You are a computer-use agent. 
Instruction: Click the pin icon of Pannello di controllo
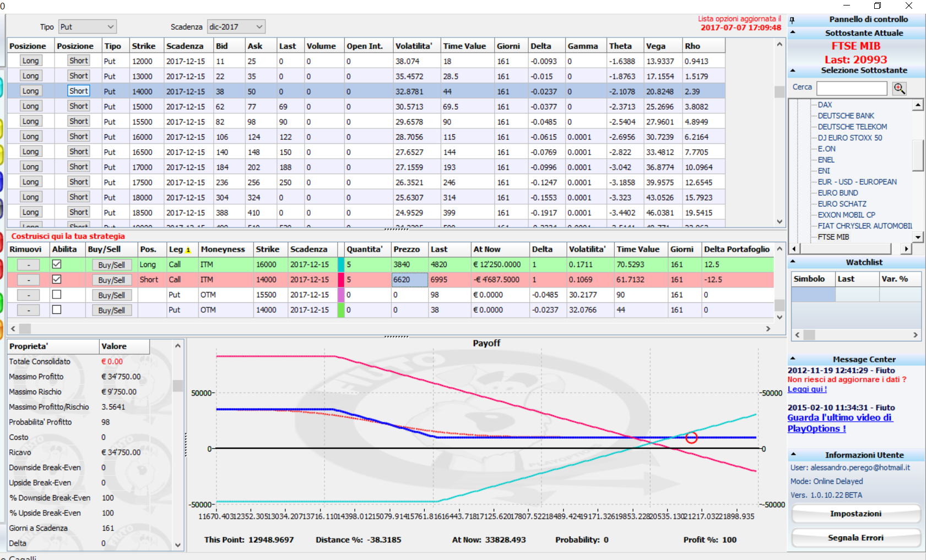pyautogui.click(x=792, y=20)
